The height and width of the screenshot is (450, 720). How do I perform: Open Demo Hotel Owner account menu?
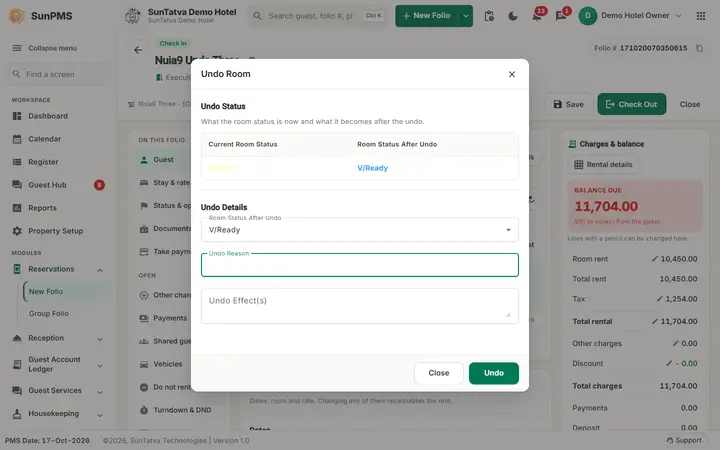[630, 16]
